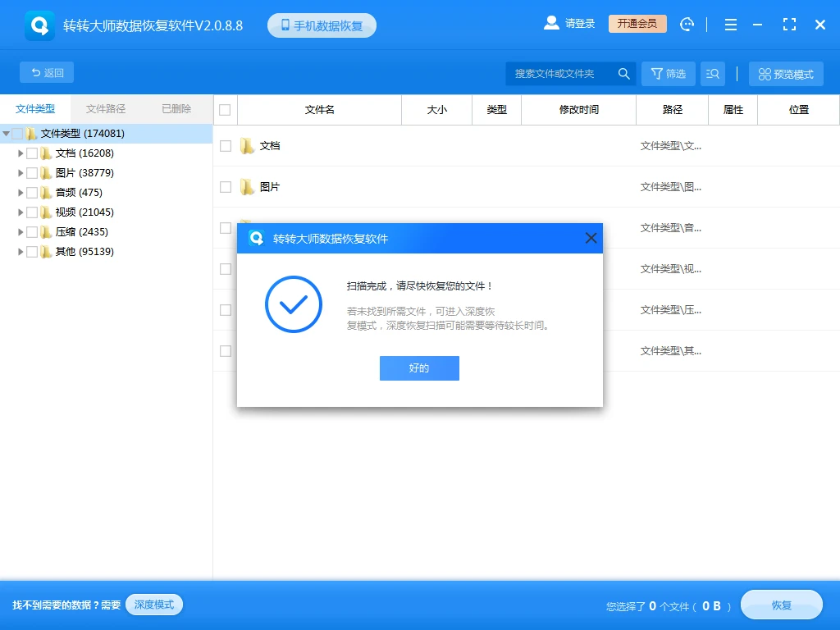This screenshot has width=840, height=630.
Task: Open the customer service headset icon
Action: coord(687,24)
